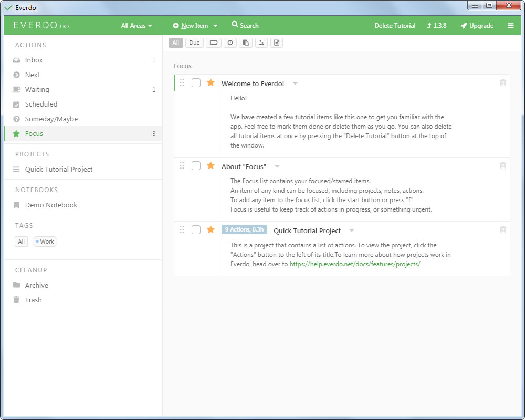Click the Delete Tutorial button
This screenshot has height=420, width=525.
(394, 26)
